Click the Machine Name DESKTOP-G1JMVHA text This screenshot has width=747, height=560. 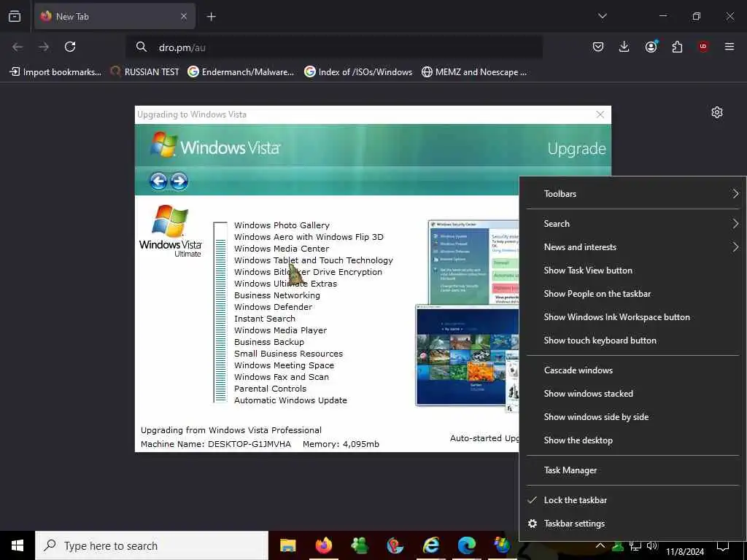(x=216, y=444)
